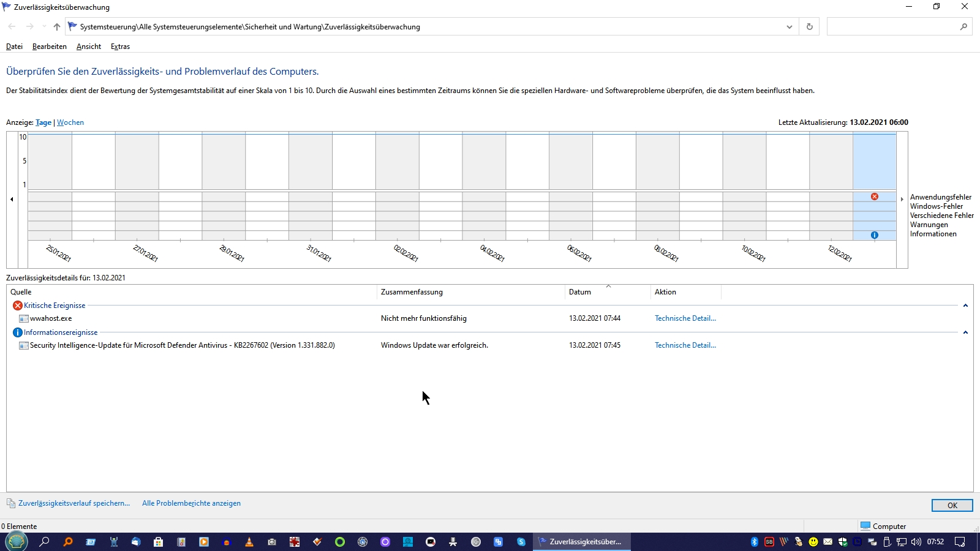980x551 pixels.
Task: Click the yellow smiley tray icon
Action: pyautogui.click(x=813, y=542)
